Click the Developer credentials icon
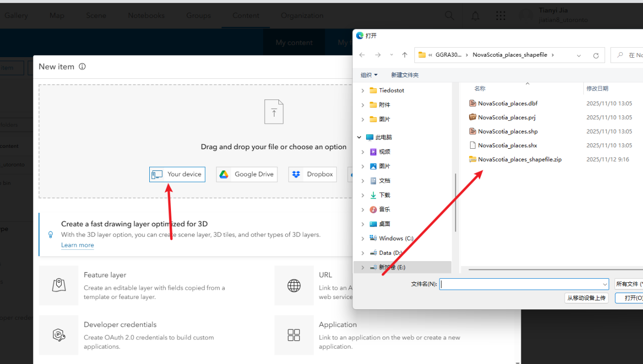Screen dimensions: 643x364 pyautogui.click(x=59, y=335)
